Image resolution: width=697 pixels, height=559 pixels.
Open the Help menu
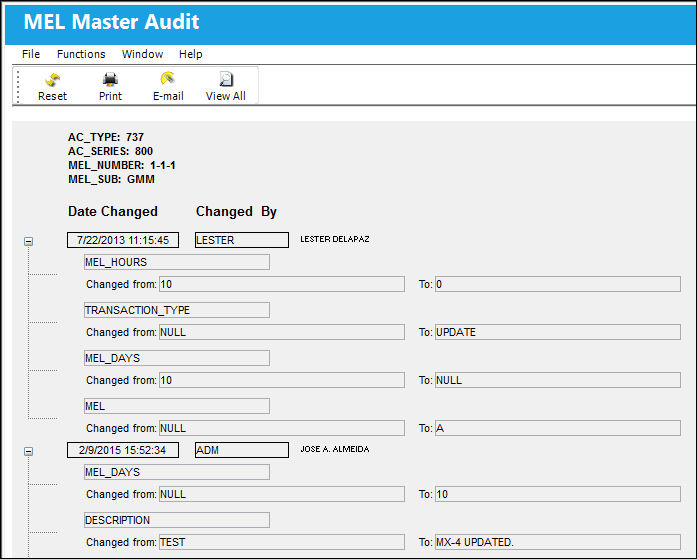click(191, 54)
